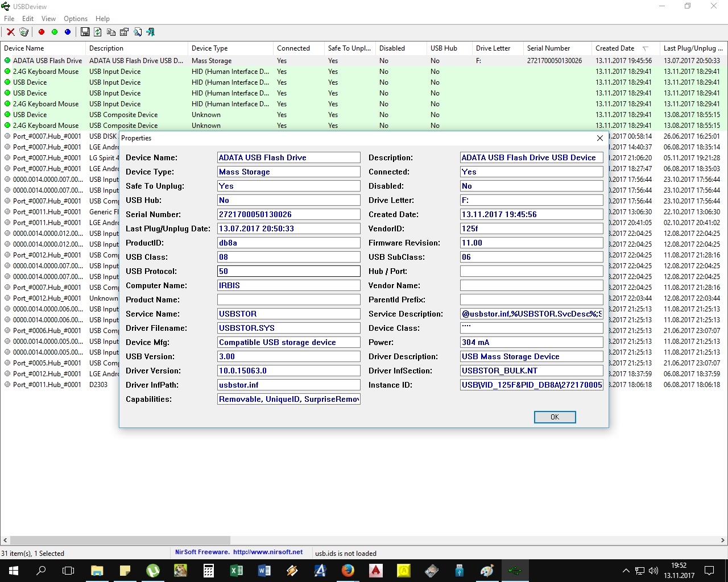The image size is (728, 582).
Task: Open Firefox from the taskbar
Action: (x=348, y=571)
